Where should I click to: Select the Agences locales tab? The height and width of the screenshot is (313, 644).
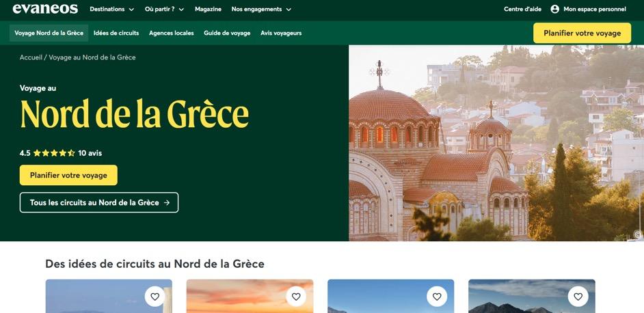(x=172, y=33)
